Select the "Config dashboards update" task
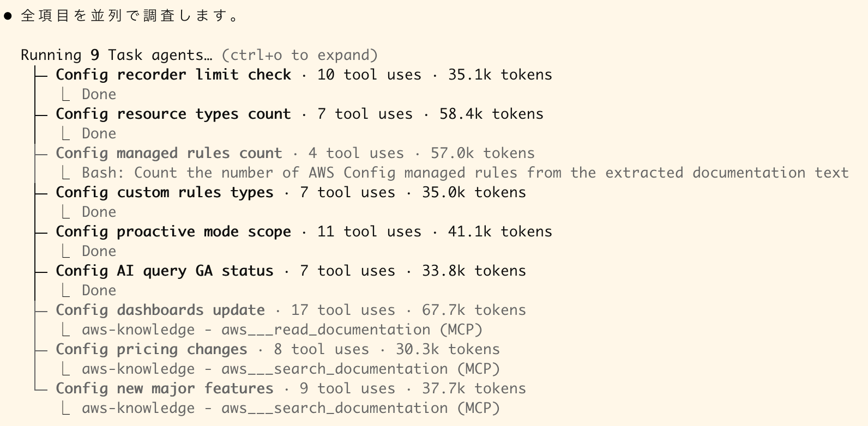This screenshot has height=426, width=868. point(160,310)
